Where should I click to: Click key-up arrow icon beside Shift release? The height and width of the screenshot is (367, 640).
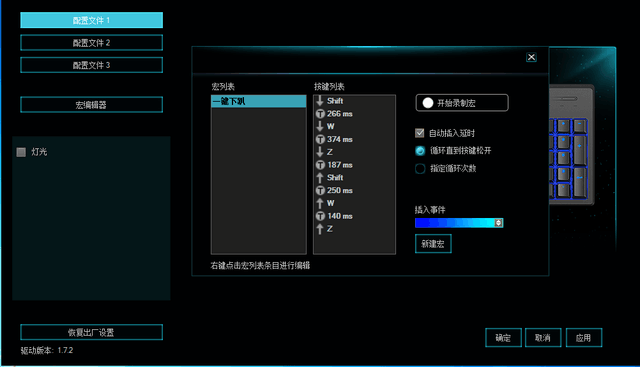pyautogui.click(x=320, y=178)
